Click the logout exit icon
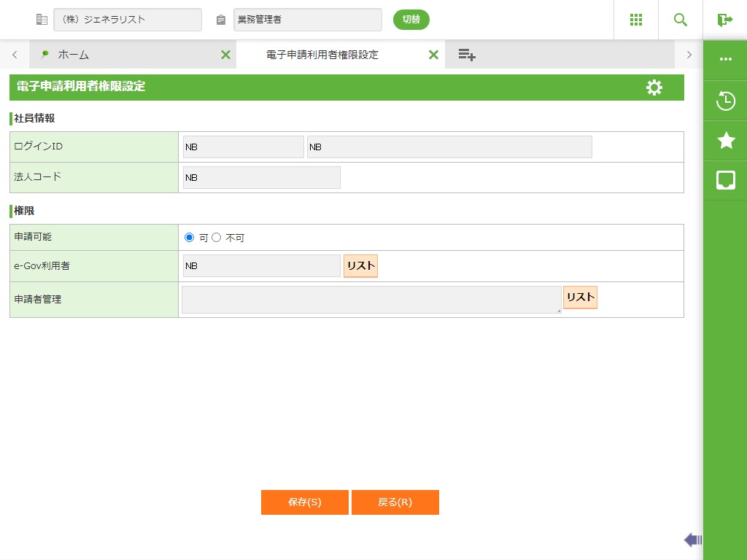Viewport: 747px width, 560px height. pos(724,20)
